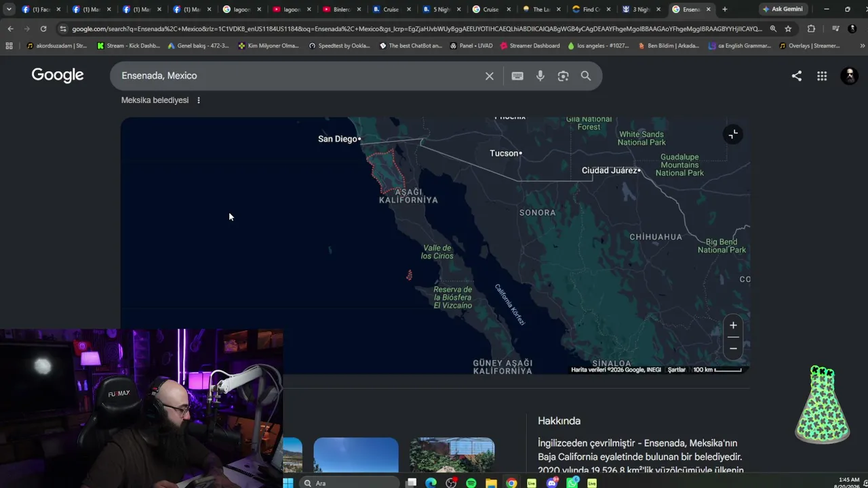Switch to the 3 Night tab
Viewport: 868px width, 488px height.
tap(642, 9)
